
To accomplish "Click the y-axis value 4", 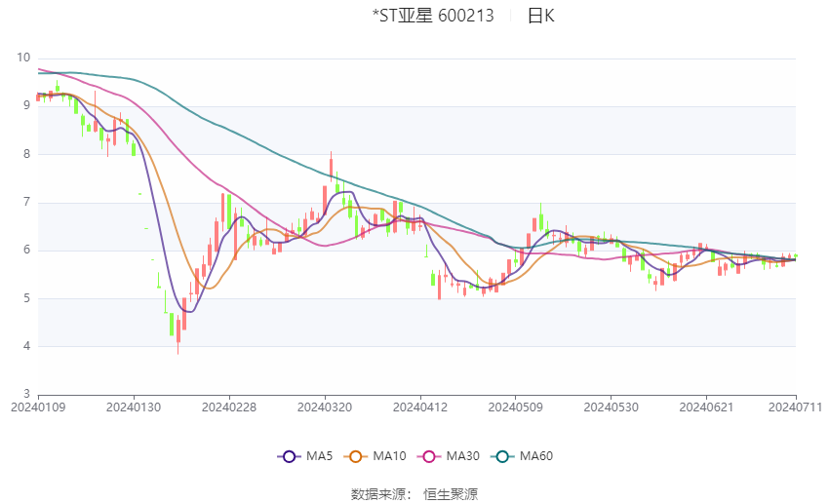I will (x=27, y=346).
